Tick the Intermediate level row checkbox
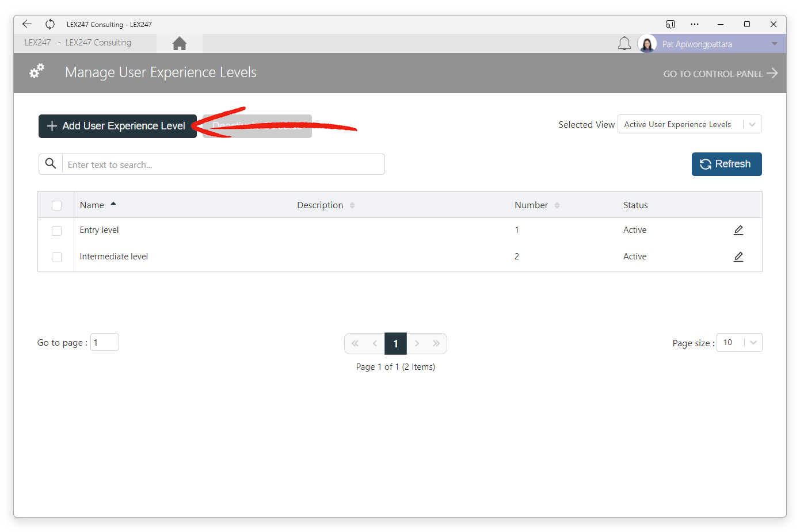Viewport: 800px width, 532px height. [x=56, y=257]
